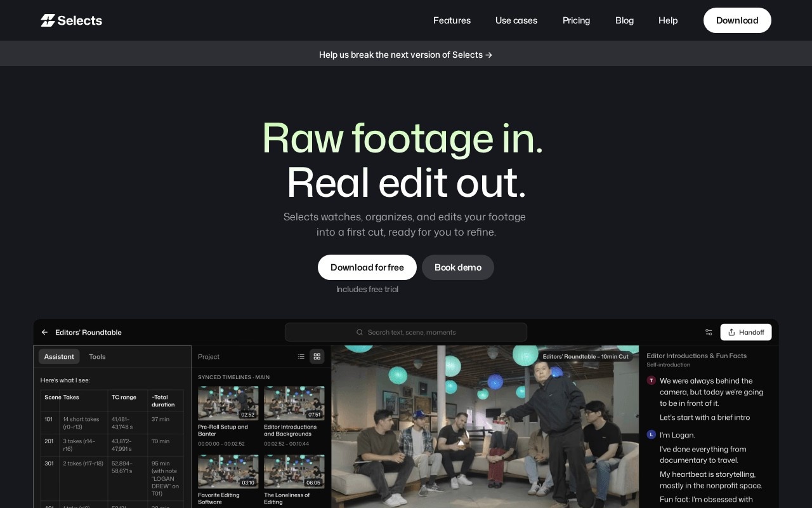
Task: Open the Editor Introductions and Backgrounds thumbnail
Action: tap(294, 403)
